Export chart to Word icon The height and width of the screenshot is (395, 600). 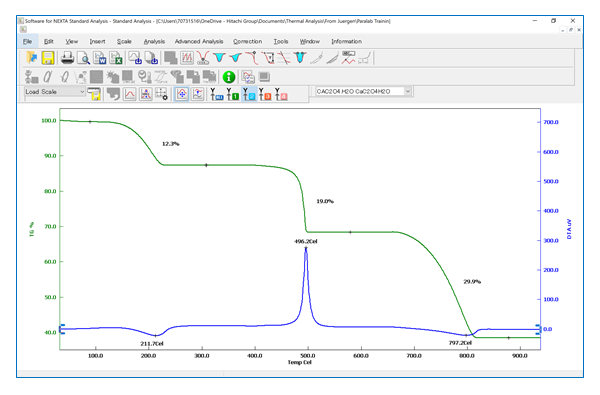(x=99, y=58)
